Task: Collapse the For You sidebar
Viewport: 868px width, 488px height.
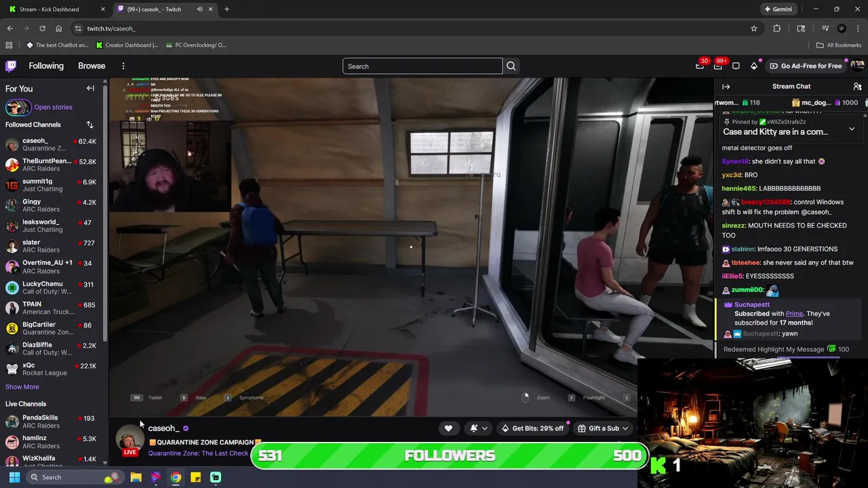Action: (90, 88)
